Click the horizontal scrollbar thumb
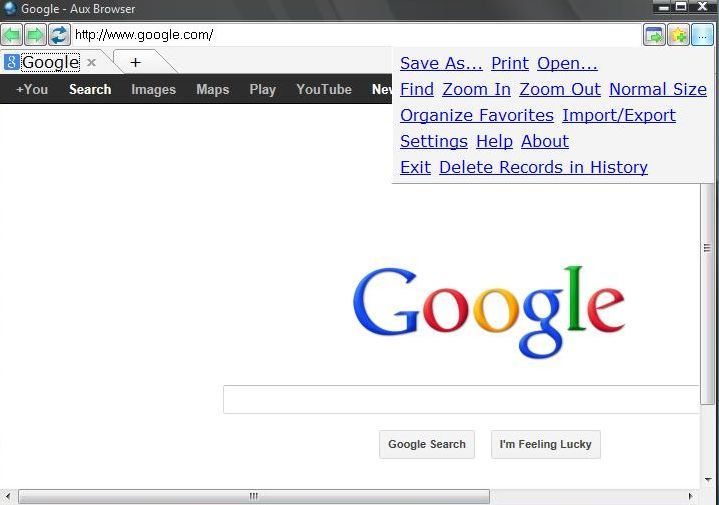Screen dimensions: 719x505 click(254, 496)
